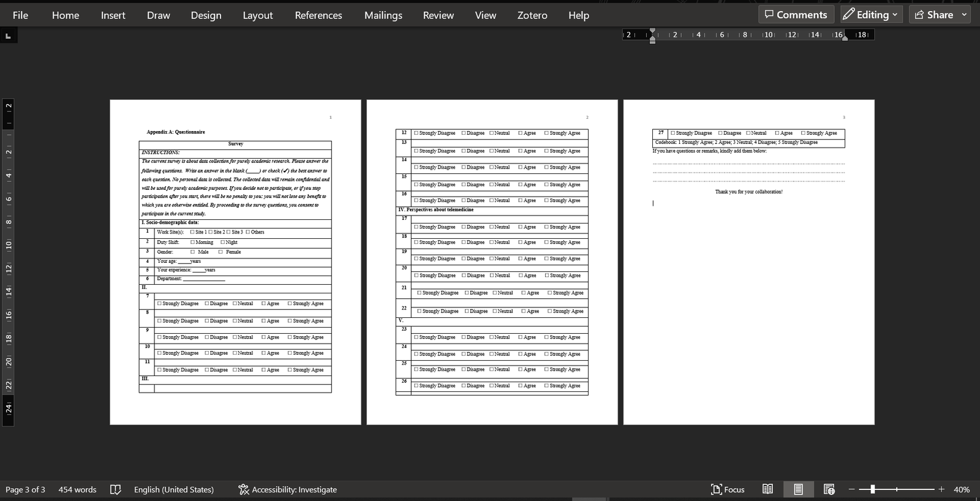Check the Morning duty shift checkbox
This screenshot has width=980, height=501.
point(192,242)
